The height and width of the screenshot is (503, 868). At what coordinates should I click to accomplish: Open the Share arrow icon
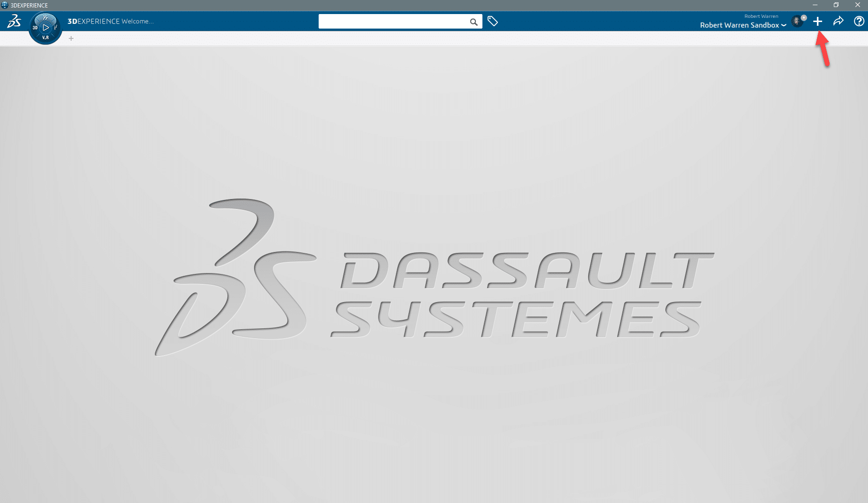pyautogui.click(x=838, y=21)
